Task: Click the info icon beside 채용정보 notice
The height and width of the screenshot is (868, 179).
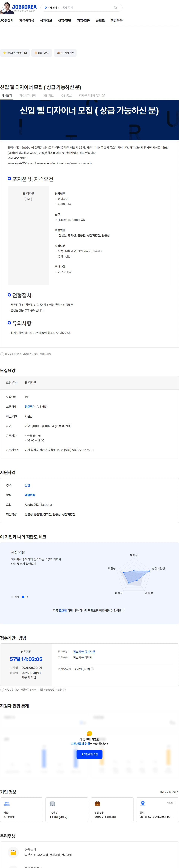Action: click(2, 354)
